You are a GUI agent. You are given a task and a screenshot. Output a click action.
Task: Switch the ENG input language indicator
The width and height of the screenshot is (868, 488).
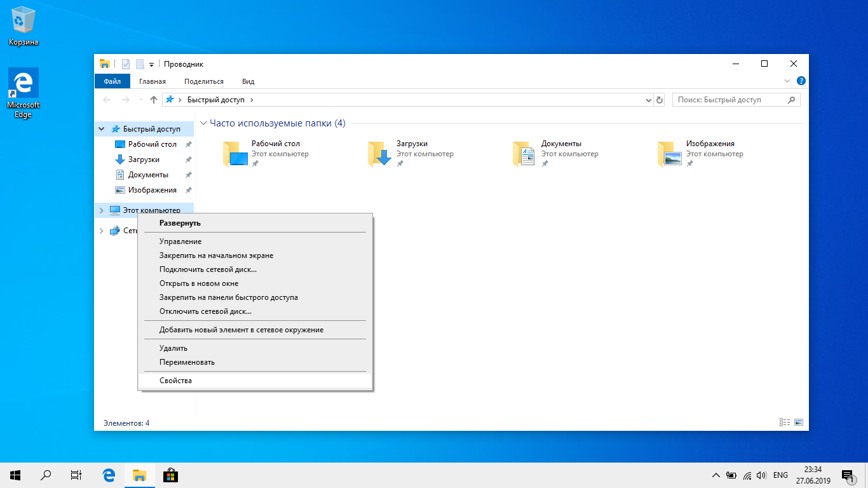(781, 475)
